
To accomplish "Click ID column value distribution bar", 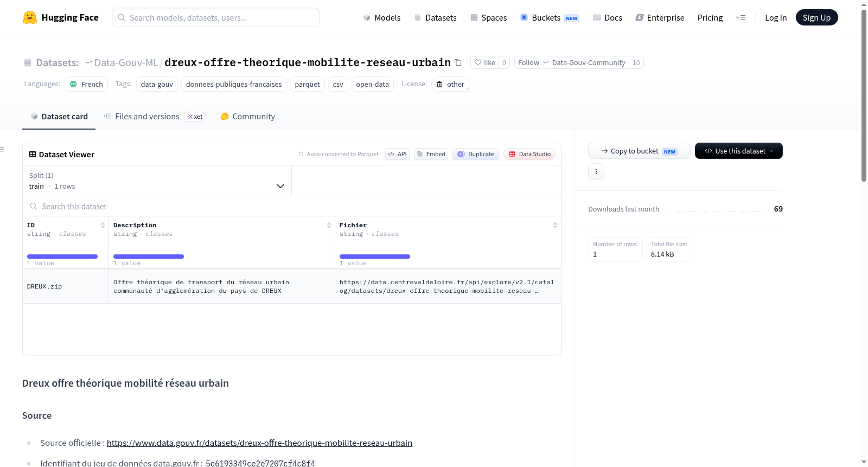I will point(62,257).
